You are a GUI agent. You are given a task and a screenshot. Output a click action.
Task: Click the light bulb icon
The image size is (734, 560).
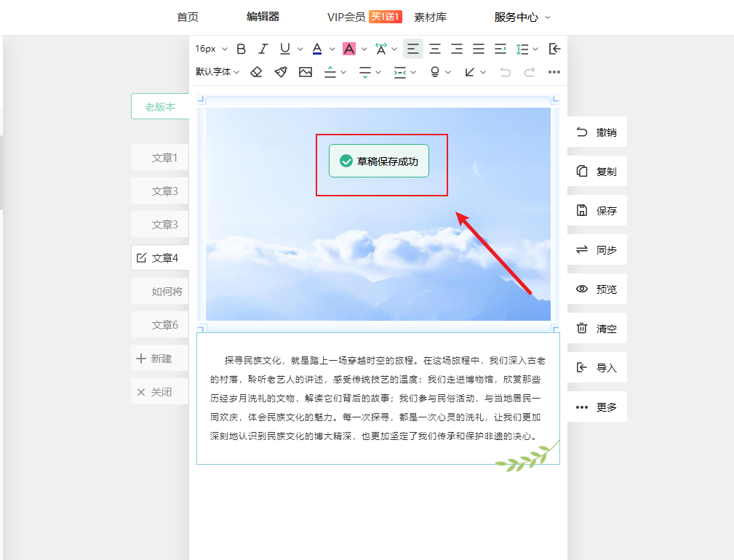pos(434,72)
